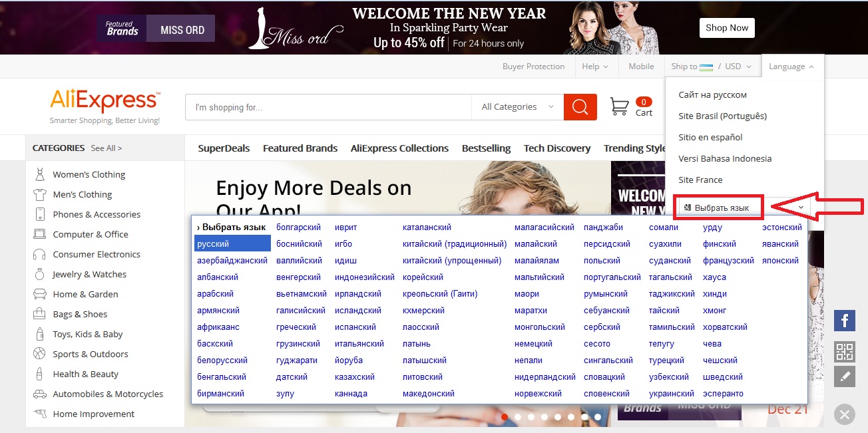
Task: Click the orange search magnifier button
Action: pyautogui.click(x=580, y=106)
